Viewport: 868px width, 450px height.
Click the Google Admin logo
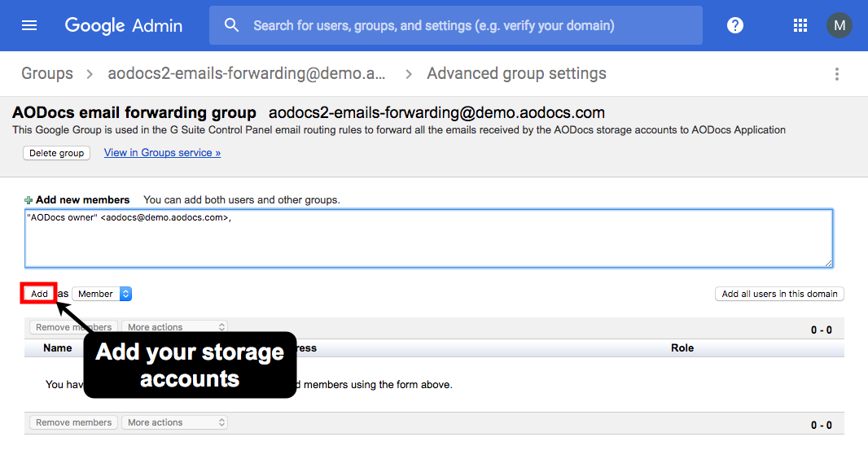point(124,25)
